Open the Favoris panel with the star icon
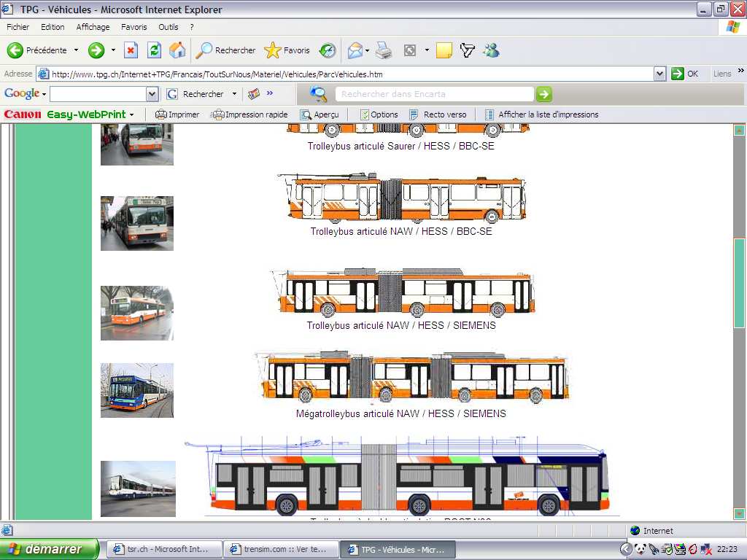Image resolution: width=747 pixels, height=560 pixels. [x=286, y=50]
